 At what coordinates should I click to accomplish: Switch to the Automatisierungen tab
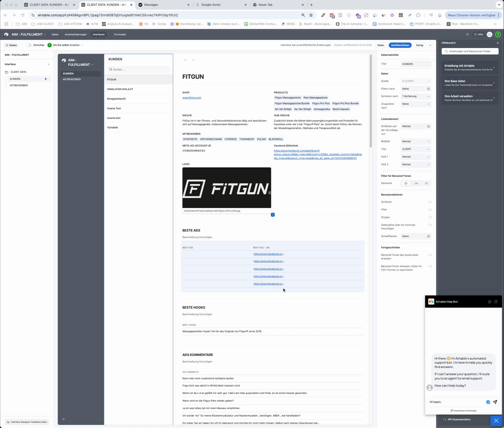(x=76, y=34)
